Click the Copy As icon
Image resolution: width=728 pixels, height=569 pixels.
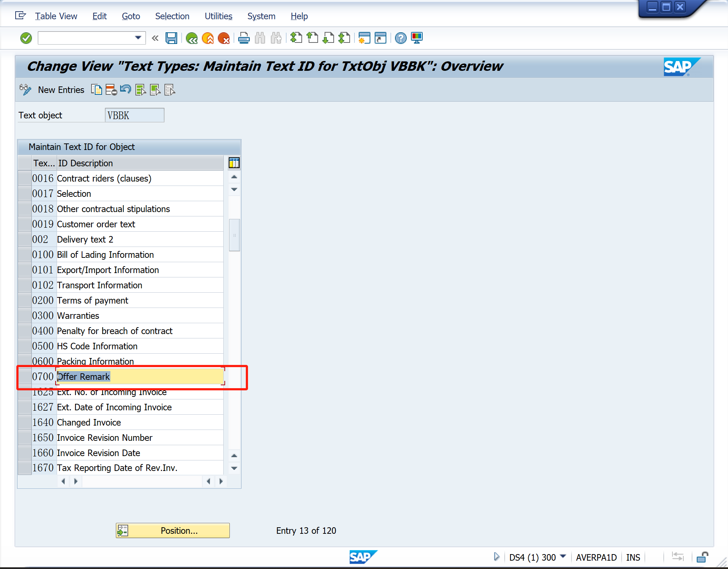tap(96, 89)
